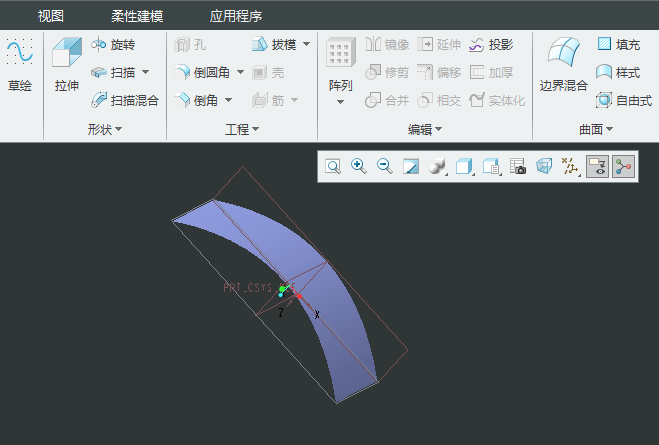Image resolution: width=659 pixels, height=445 pixels.
Task: Expand the 倒圆角 dropdown arrow
Action: click(240, 72)
